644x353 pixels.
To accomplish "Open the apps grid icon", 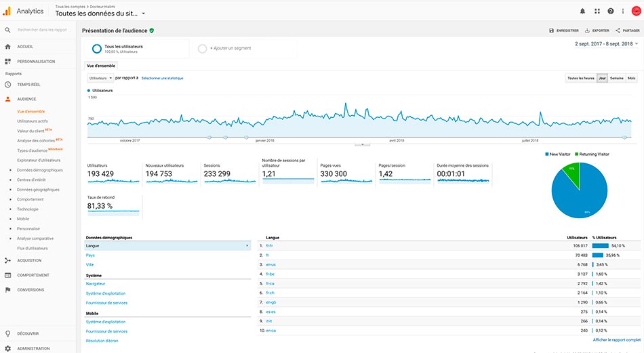I will [597, 11].
